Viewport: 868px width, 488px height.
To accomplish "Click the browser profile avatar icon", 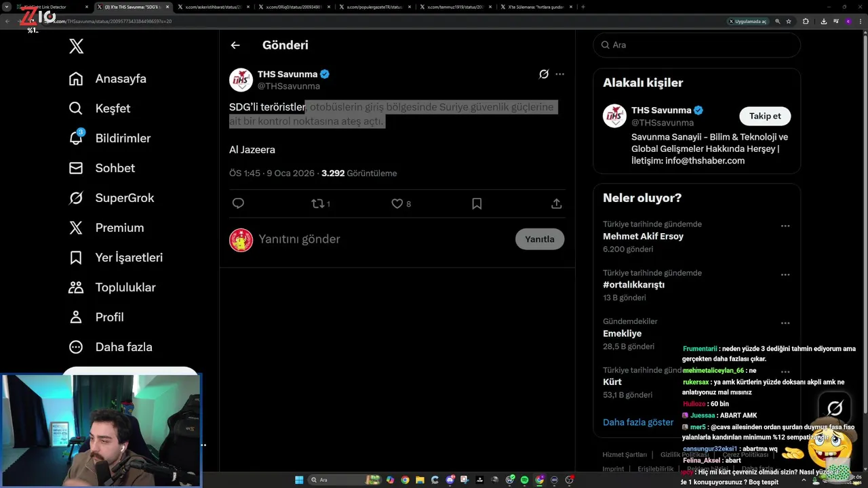I will 848,22.
